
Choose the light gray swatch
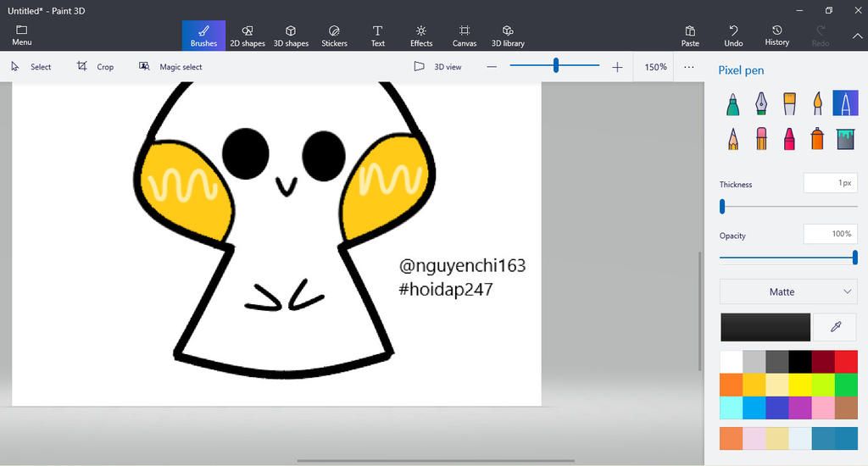[x=754, y=362]
